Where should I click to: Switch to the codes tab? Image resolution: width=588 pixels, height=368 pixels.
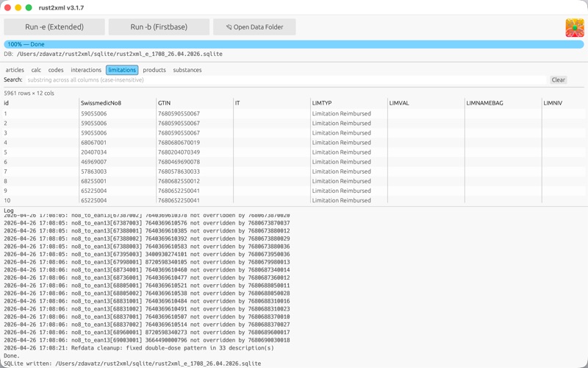coord(56,70)
